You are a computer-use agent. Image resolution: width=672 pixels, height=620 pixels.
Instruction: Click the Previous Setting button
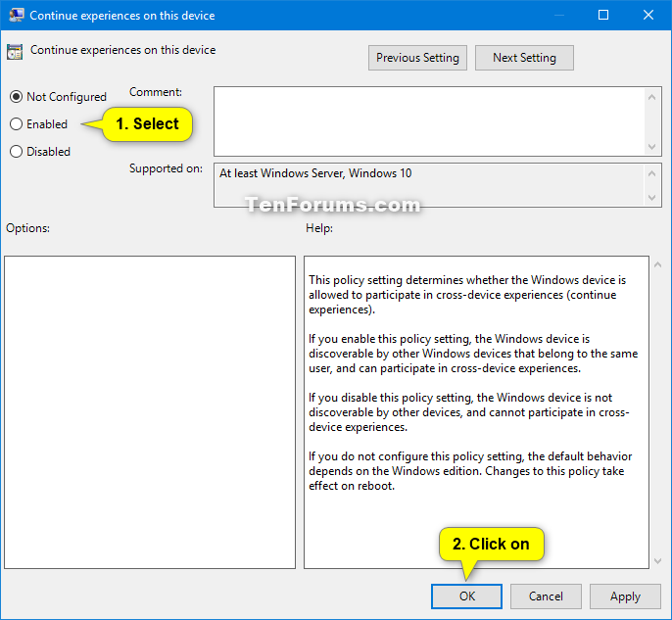[x=417, y=58]
